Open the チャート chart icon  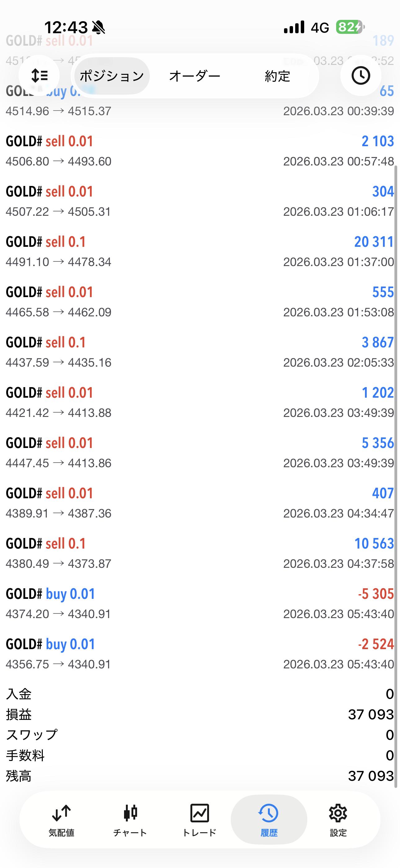pyautogui.click(x=130, y=820)
